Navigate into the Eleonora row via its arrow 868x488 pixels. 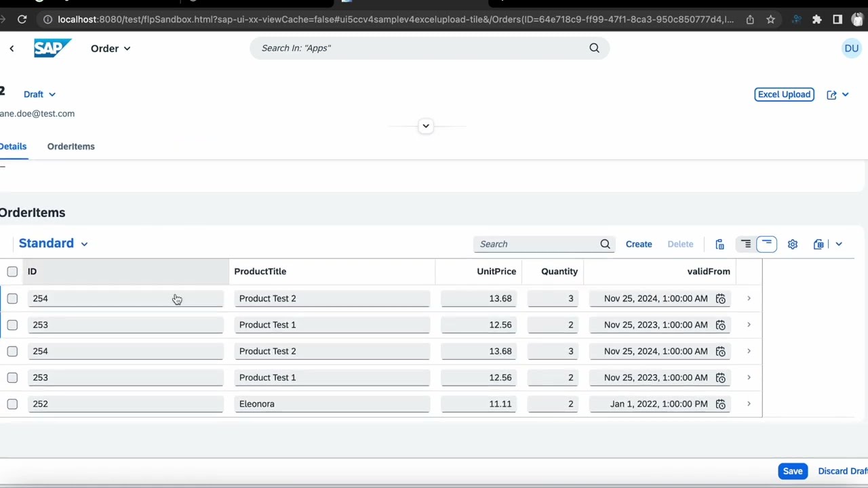[749, 404]
